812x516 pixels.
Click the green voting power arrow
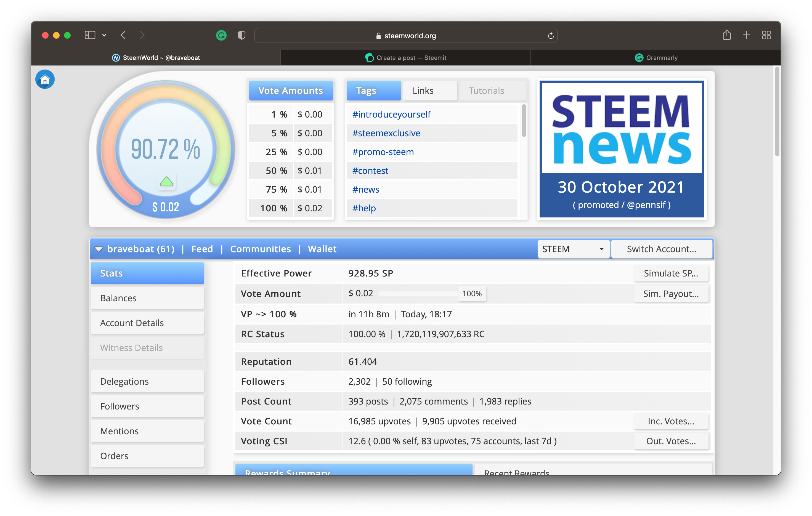(x=166, y=182)
